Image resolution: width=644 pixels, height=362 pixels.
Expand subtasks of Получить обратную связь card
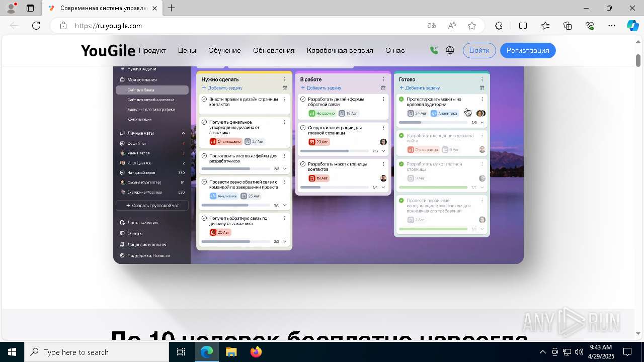(285, 242)
